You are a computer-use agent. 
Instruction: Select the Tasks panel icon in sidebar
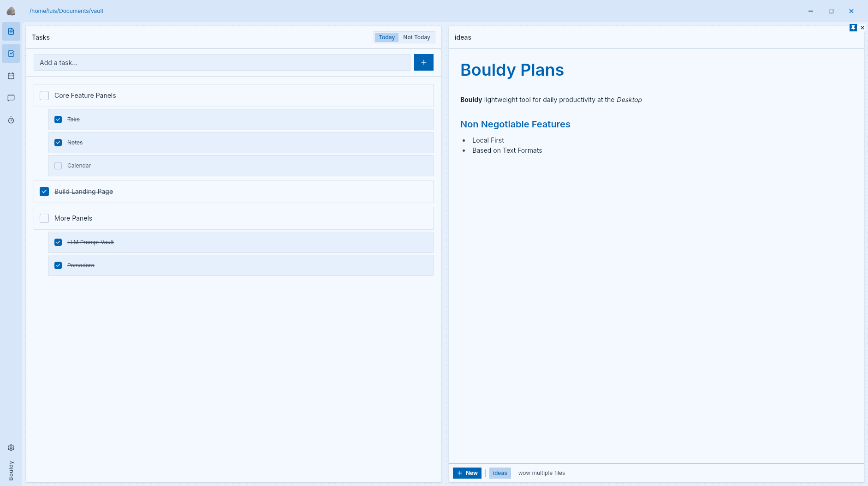(11, 53)
